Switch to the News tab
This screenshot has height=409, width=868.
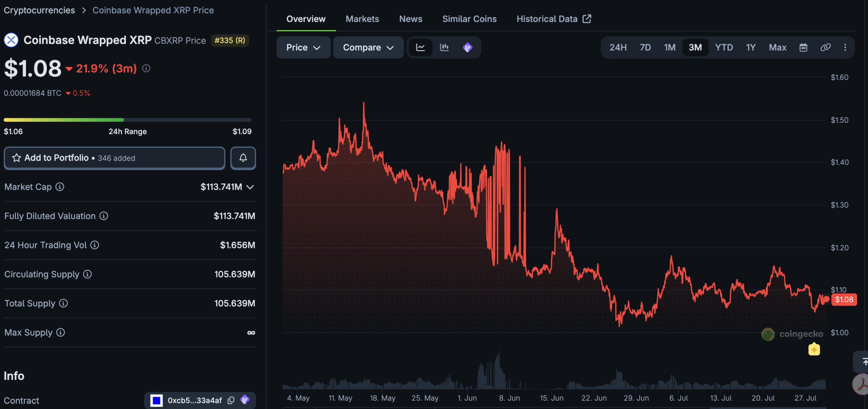(411, 19)
